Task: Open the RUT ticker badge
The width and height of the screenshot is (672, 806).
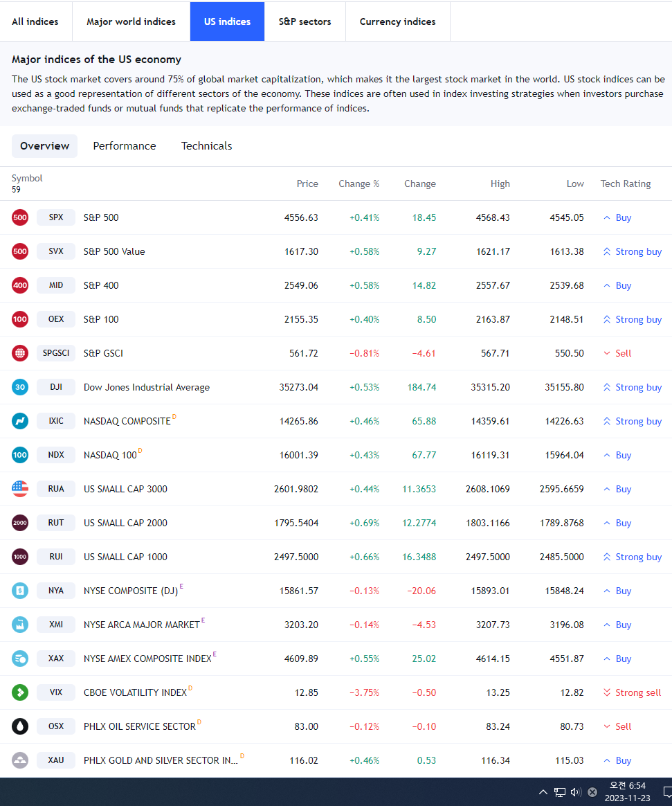Action: tap(56, 523)
